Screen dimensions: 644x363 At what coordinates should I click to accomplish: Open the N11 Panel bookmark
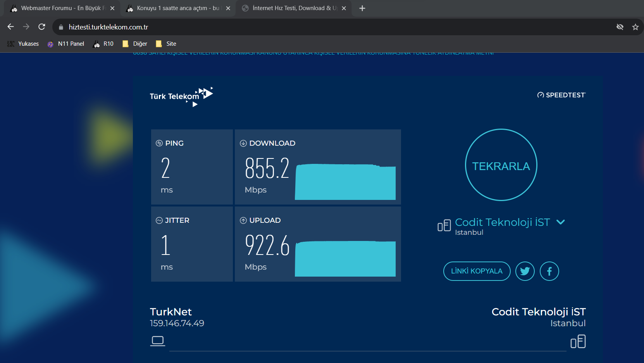65,44
